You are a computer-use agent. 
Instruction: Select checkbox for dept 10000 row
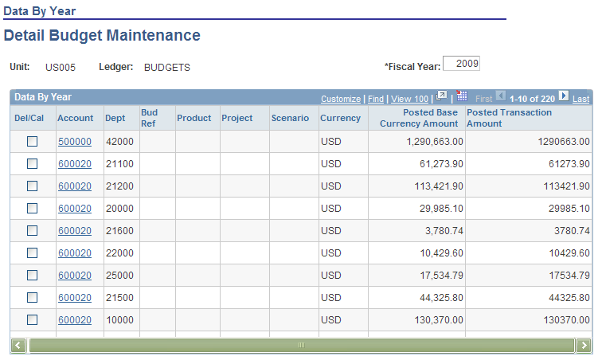point(32,319)
